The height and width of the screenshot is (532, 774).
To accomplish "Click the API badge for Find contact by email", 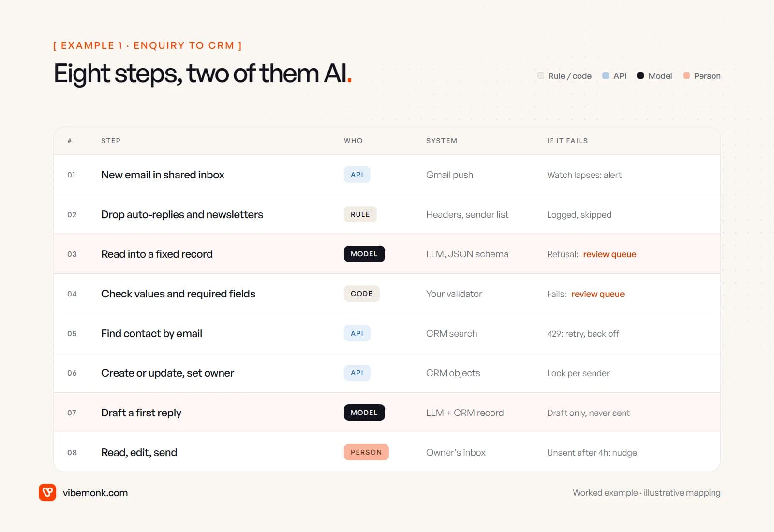I will tap(357, 333).
